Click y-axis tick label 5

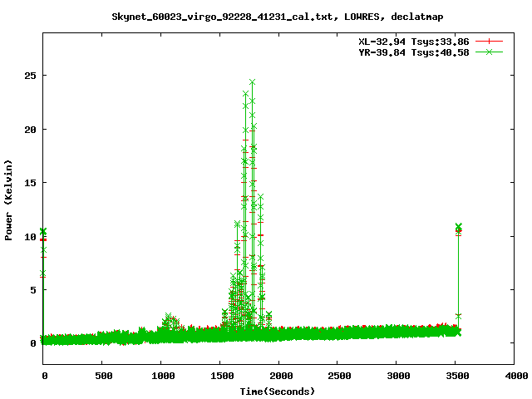33,290
